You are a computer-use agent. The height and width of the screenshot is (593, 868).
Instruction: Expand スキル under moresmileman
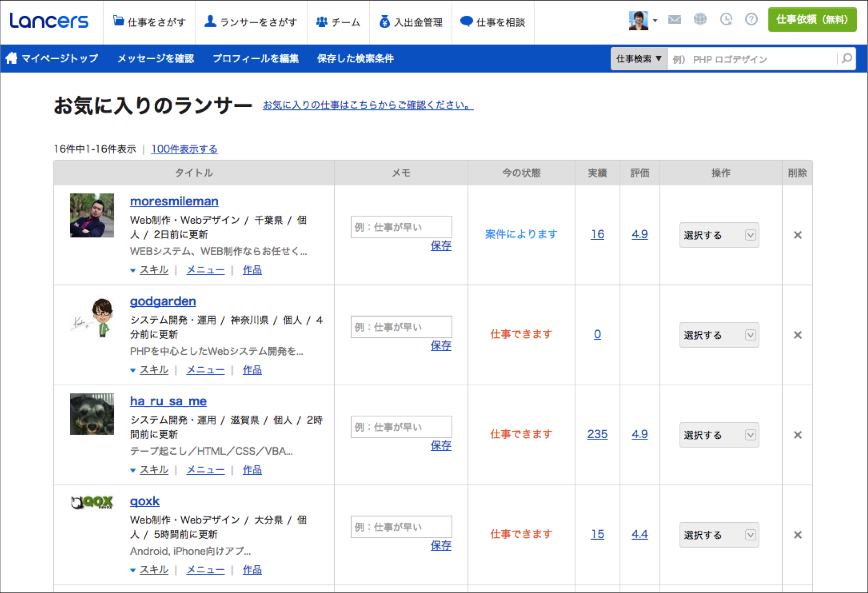154,270
